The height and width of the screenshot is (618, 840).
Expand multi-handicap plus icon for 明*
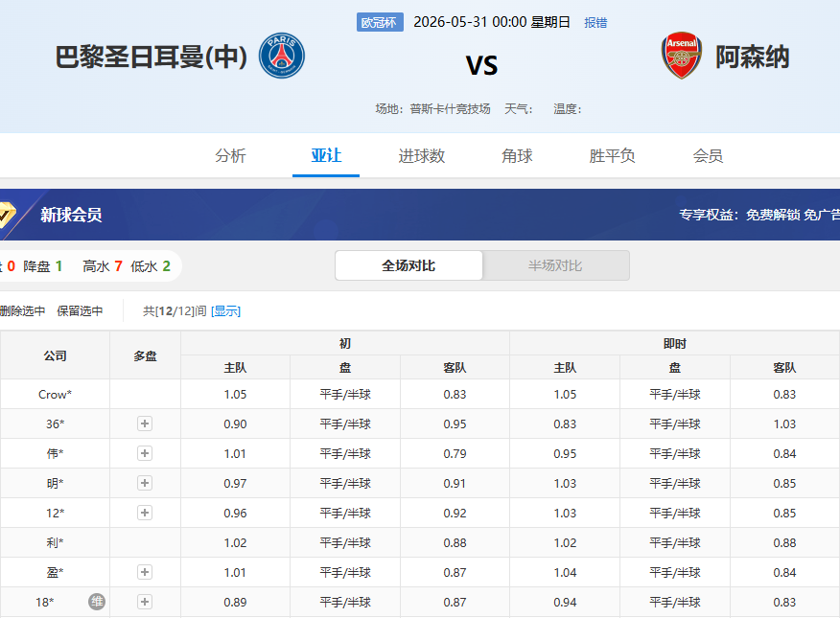coord(145,483)
